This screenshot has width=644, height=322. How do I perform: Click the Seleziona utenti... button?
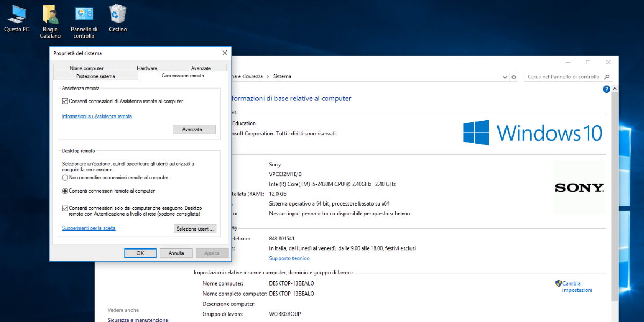click(x=195, y=229)
